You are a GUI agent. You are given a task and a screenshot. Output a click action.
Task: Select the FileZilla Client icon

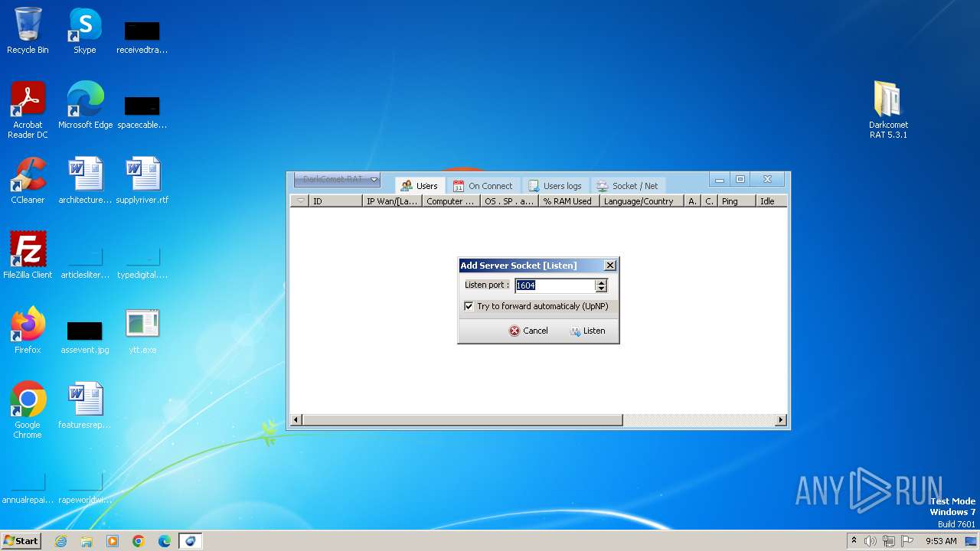pos(28,255)
